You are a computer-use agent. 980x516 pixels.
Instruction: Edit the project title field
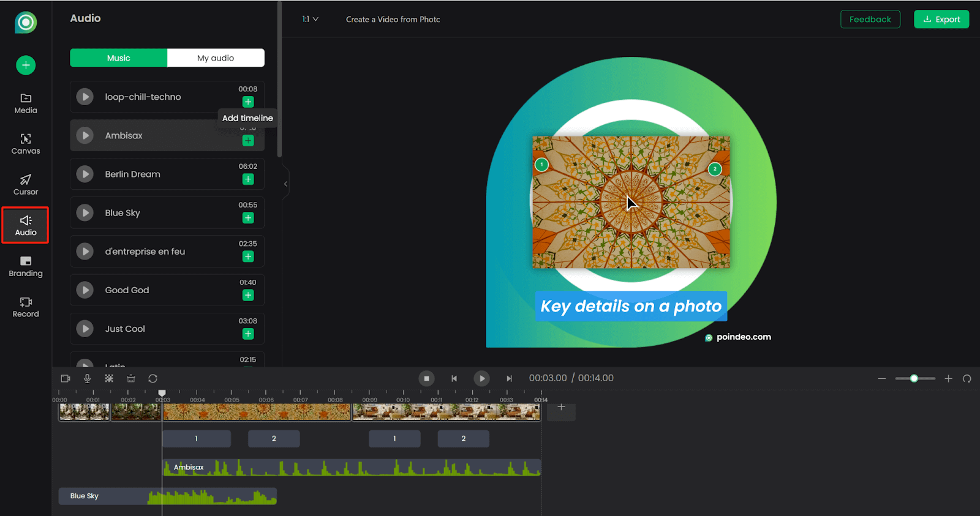pyautogui.click(x=393, y=19)
